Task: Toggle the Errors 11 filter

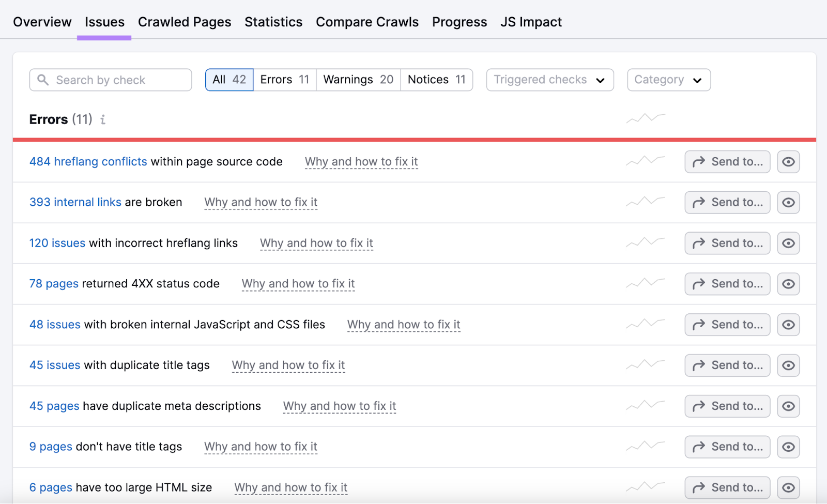Action: pos(284,80)
